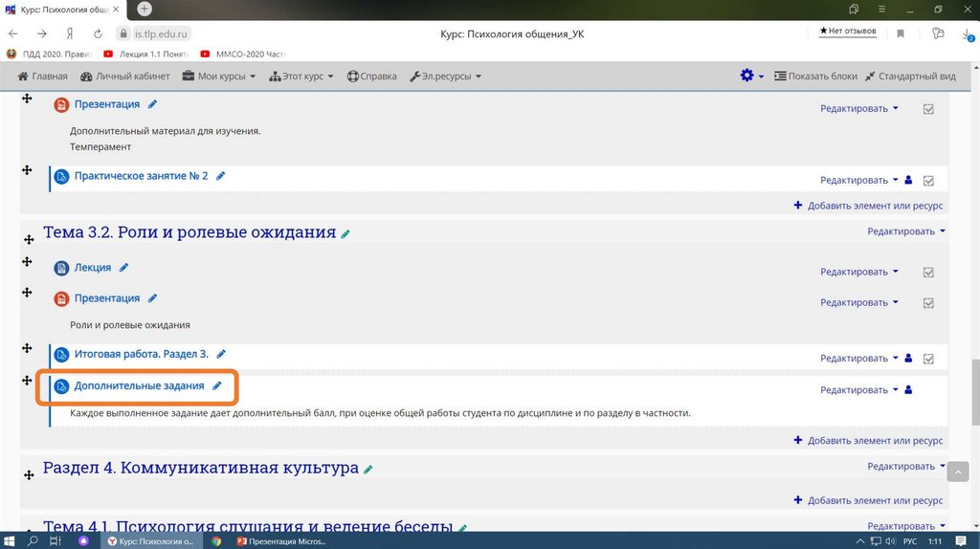
Task: Toggle completion checkbox for Практическое занятие № 2
Action: pyautogui.click(x=928, y=181)
